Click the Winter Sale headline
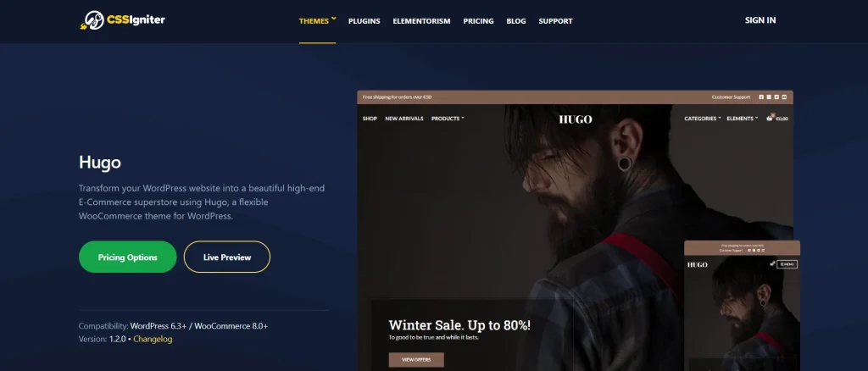 [x=459, y=324]
